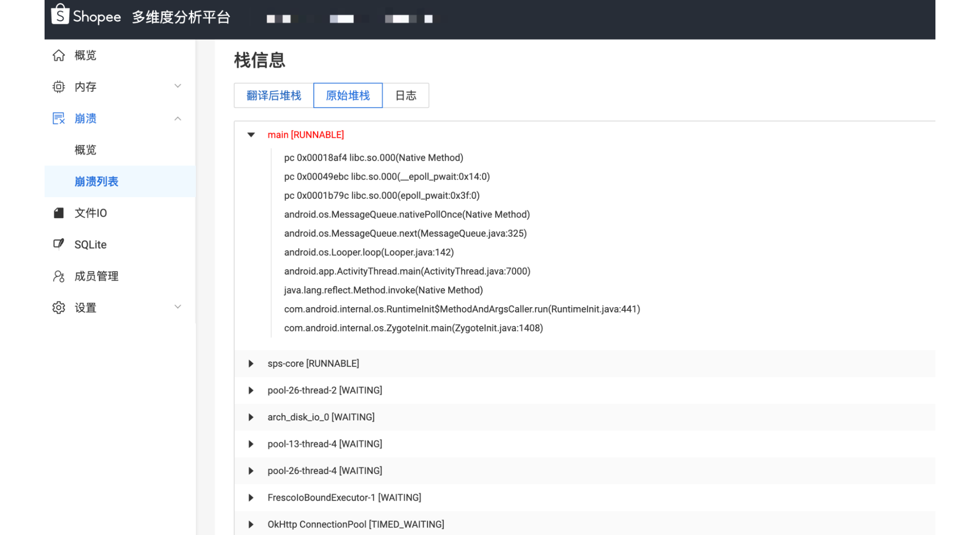Select the pen icon beside SQLite
The height and width of the screenshot is (535, 980).
[59, 244]
